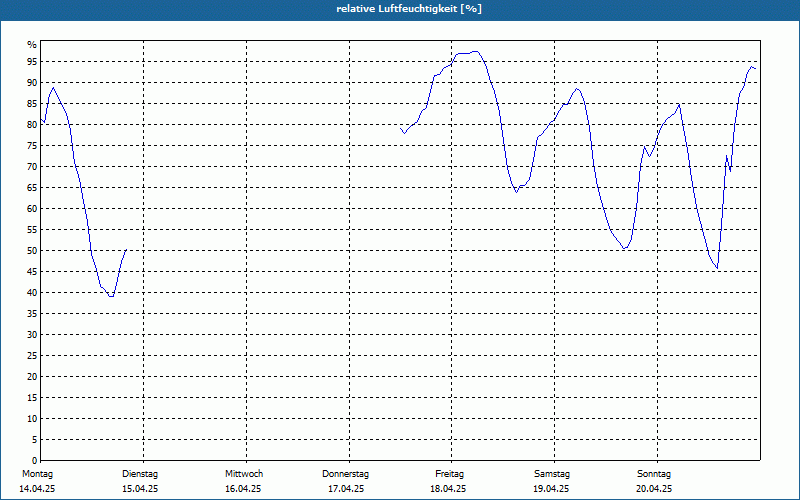This screenshot has width=800, height=500.
Task: Click the '40' y-axis tick label
Action: click(32, 292)
